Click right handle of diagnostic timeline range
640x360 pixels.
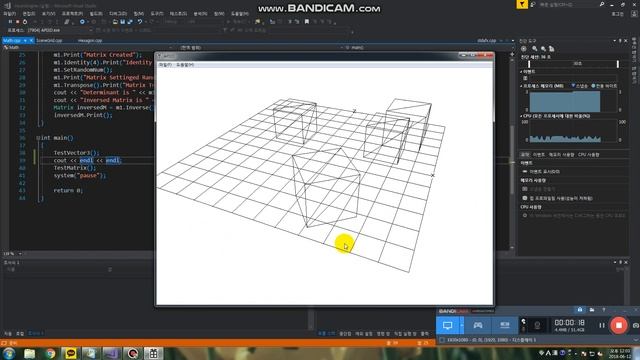[618, 64]
